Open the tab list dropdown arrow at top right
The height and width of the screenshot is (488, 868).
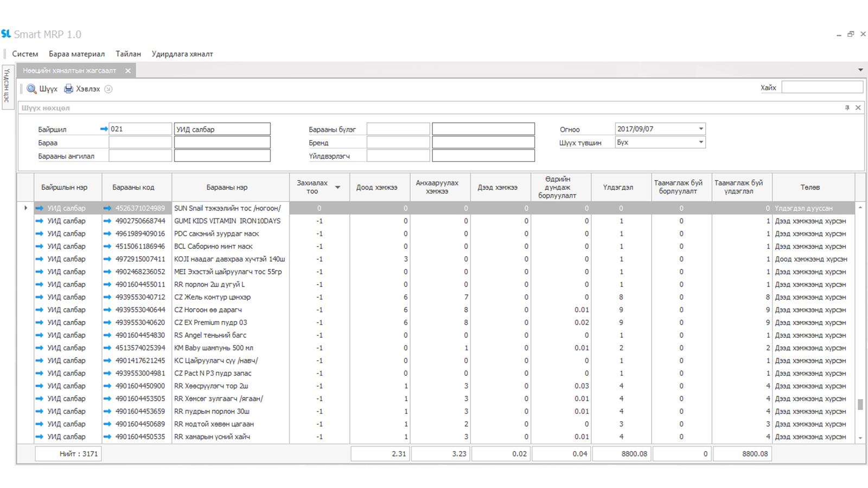pos(860,70)
